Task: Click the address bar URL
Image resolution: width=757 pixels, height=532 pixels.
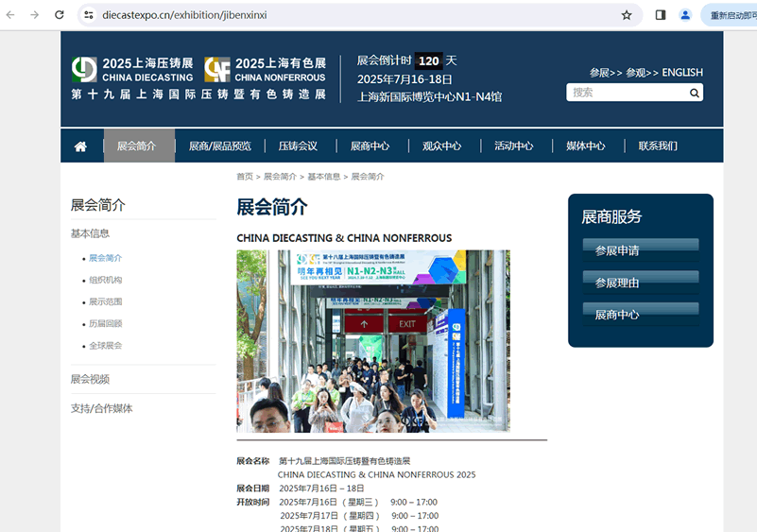Action: [x=184, y=15]
